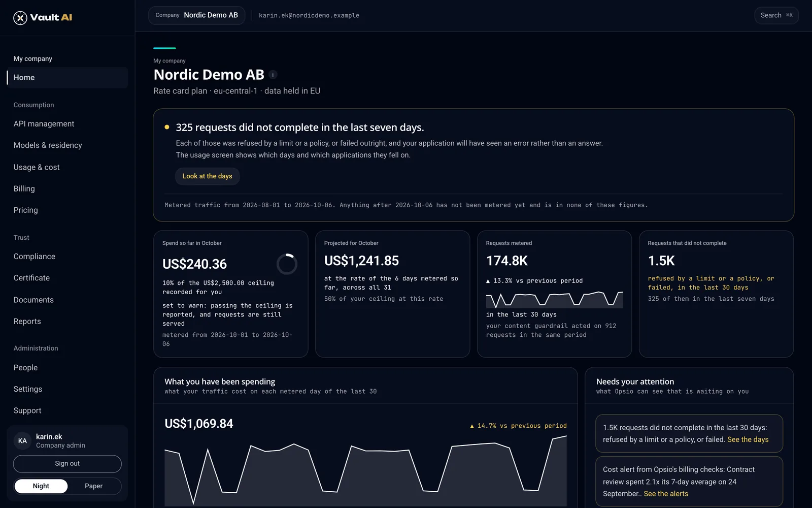This screenshot has width=812, height=508.
Task: Click the US$1,241.85 projected value
Action: 361,261
